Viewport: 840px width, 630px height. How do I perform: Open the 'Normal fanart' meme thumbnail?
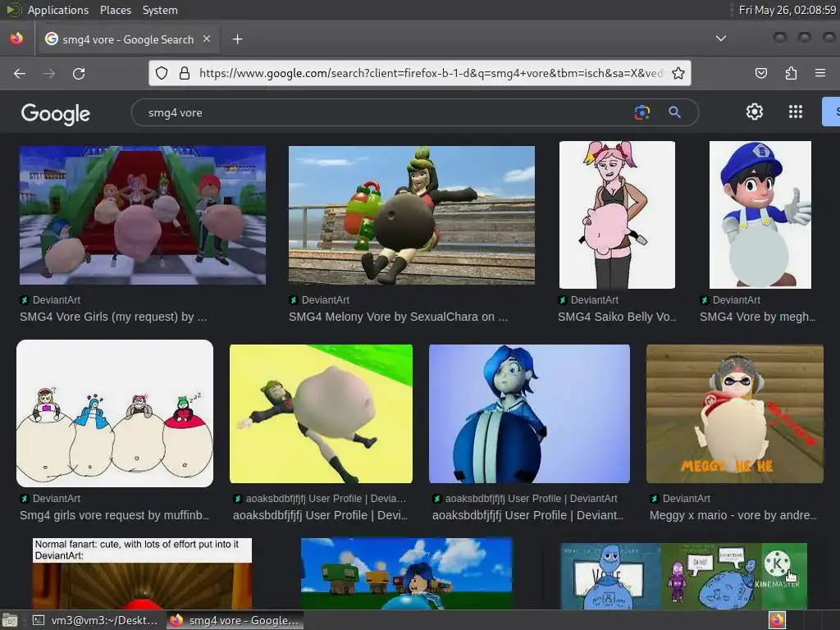[x=142, y=573]
